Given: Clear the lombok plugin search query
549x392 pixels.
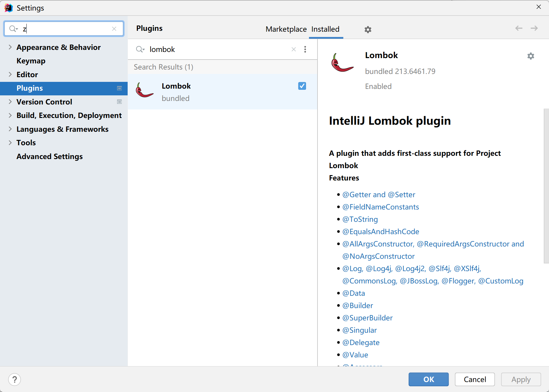Looking at the screenshot, I should [x=293, y=49].
